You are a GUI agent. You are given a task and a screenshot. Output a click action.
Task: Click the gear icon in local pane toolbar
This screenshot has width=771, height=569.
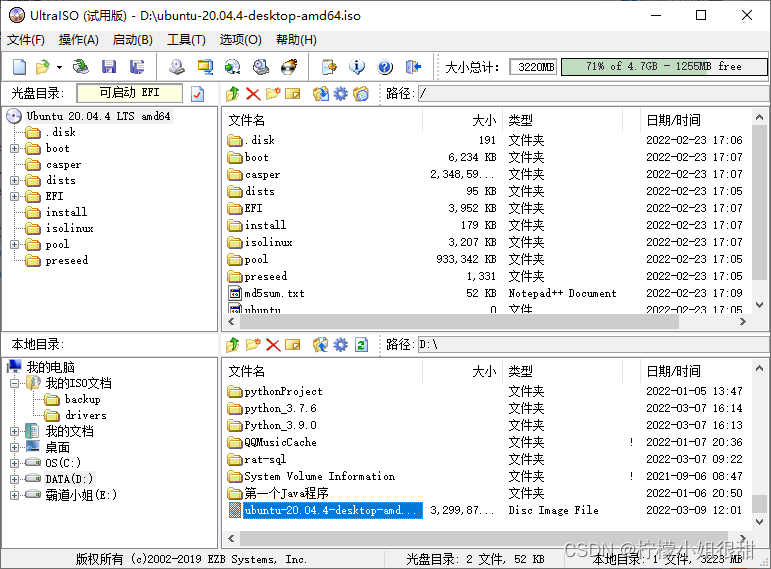coord(340,345)
